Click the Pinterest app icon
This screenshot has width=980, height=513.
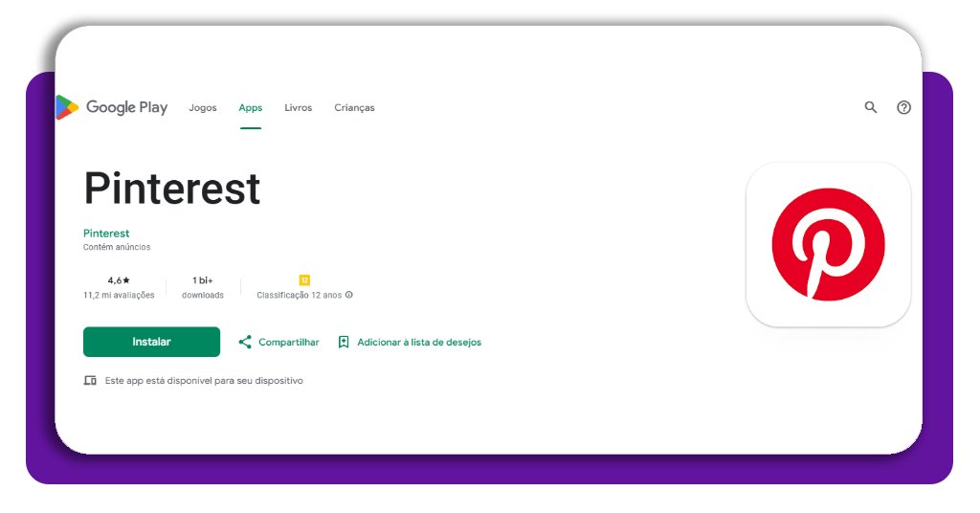pyautogui.click(x=828, y=244)
